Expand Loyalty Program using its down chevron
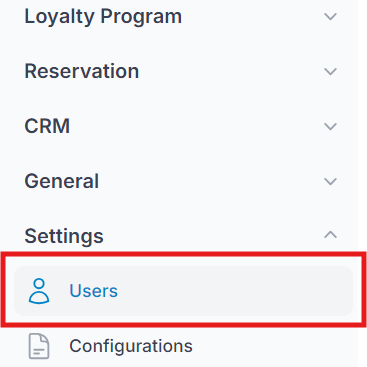367x367 pixels. click(330, 17)
